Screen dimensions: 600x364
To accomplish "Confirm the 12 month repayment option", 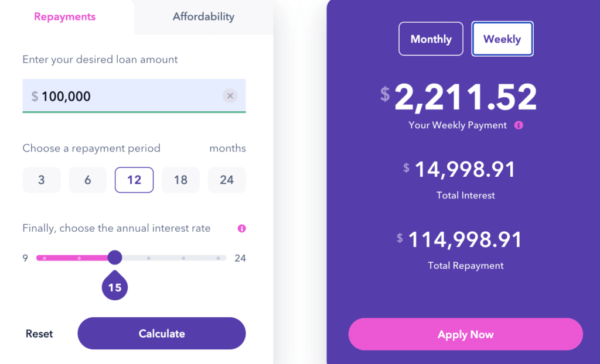I will click(134, 180).
